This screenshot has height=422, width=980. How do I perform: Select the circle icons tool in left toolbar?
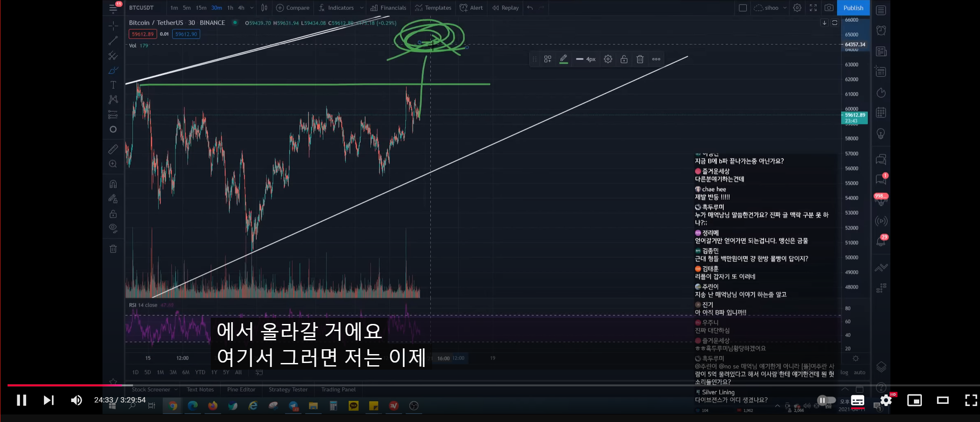(113, 129)
